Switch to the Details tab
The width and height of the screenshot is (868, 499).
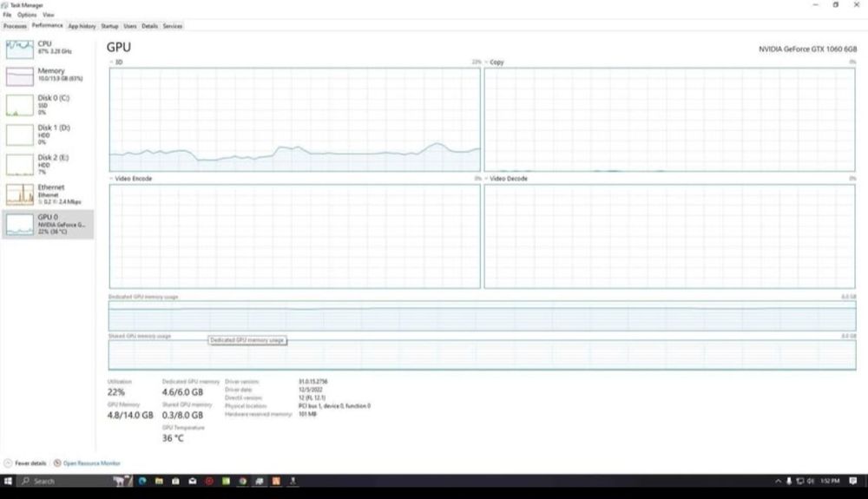click(149, 26)
